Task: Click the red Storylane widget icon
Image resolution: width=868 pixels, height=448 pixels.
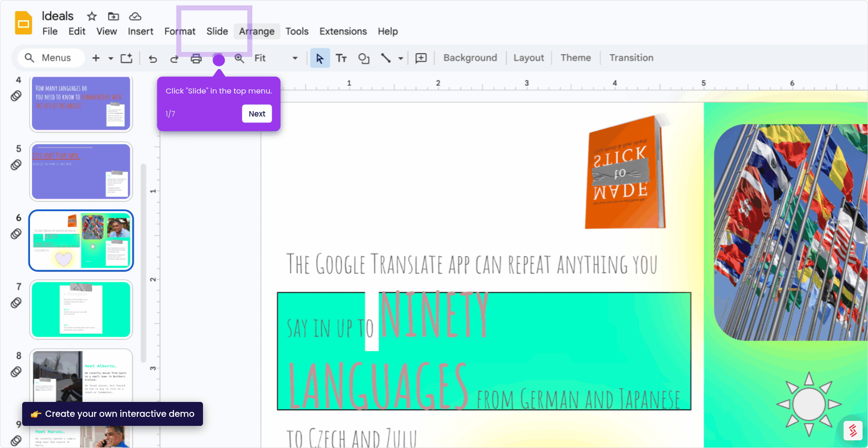Action: point(853,430)
